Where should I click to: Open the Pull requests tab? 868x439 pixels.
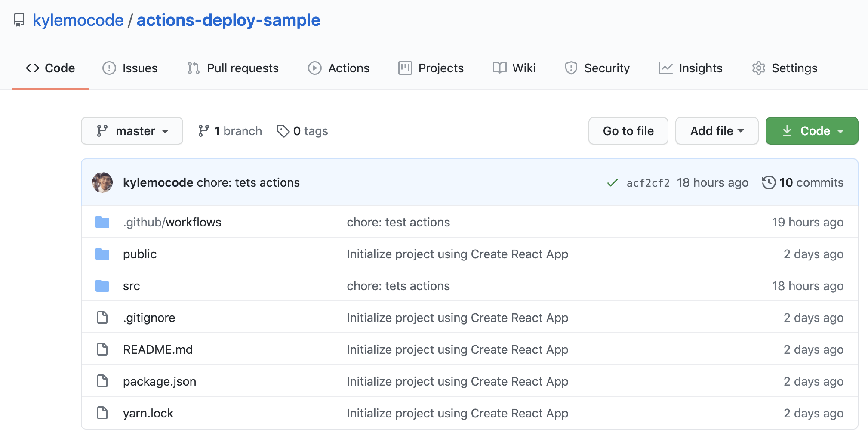(x=233, y=68)
